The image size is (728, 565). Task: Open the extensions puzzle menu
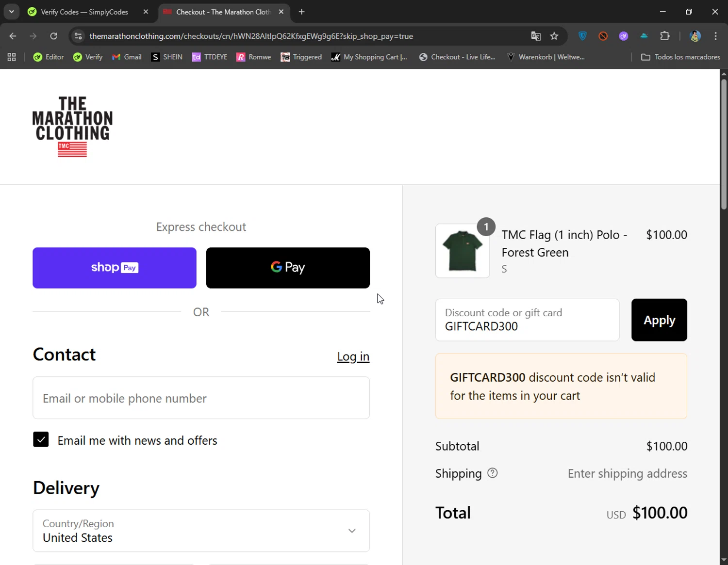665,36
